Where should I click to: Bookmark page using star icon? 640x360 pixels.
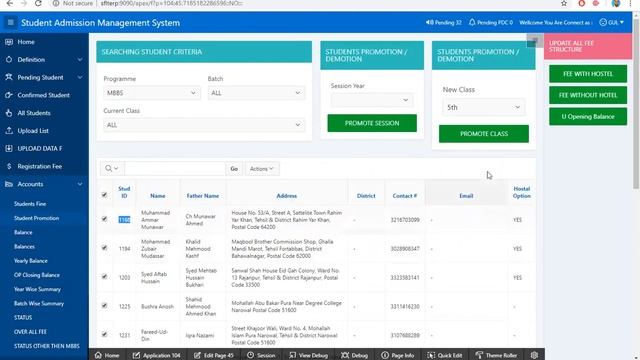[564, 3]
